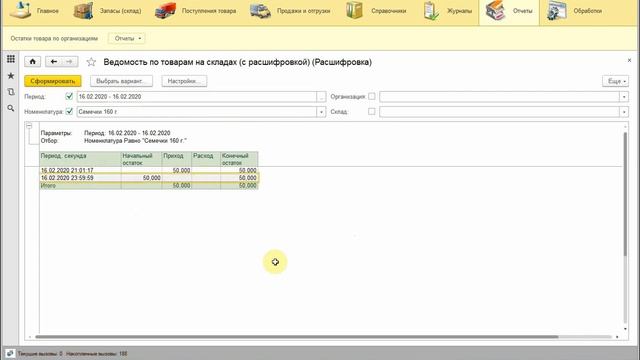The height and width of the screenshot is (360, 640).
Task: Click the Период date range field
Action: [x=197, y=97]
